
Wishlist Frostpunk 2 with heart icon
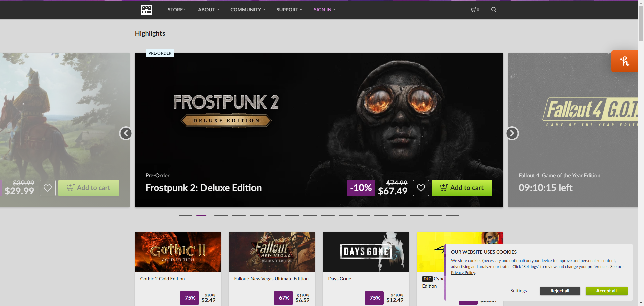(x=421, y=188)
